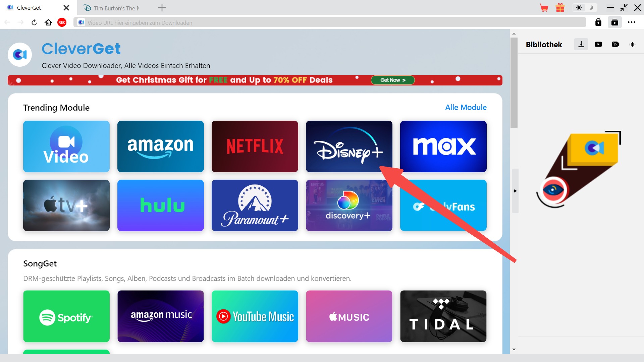Open a new tab with plus

(162, 8)
